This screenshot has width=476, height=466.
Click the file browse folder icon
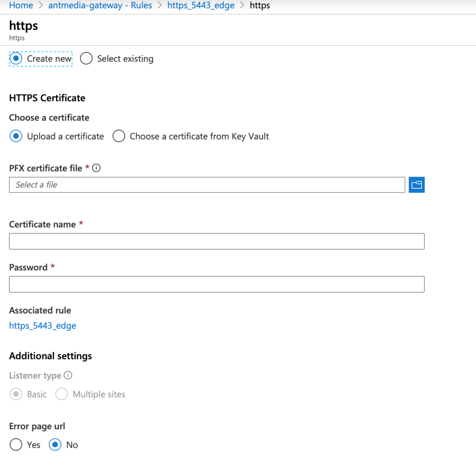click(x=416, y=185)
